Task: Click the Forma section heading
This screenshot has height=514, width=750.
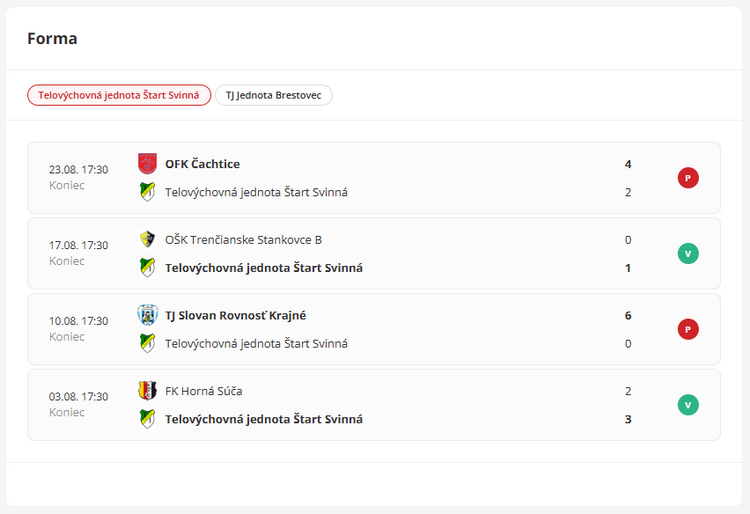Action: click(x=52, y=39)
